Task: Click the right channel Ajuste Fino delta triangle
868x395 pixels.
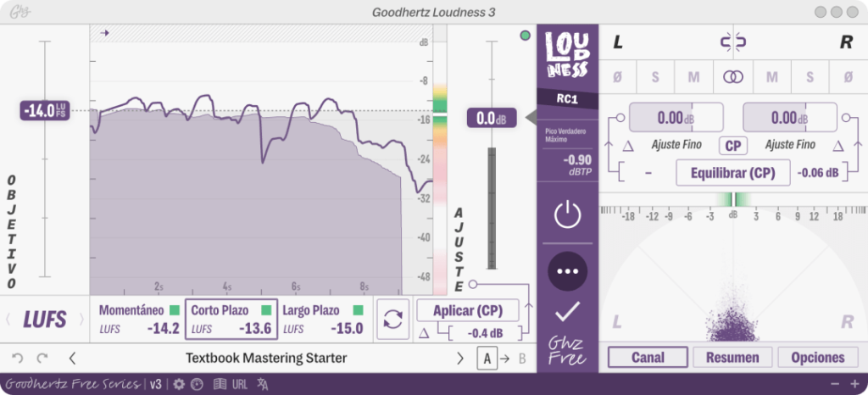Action: 838,146
